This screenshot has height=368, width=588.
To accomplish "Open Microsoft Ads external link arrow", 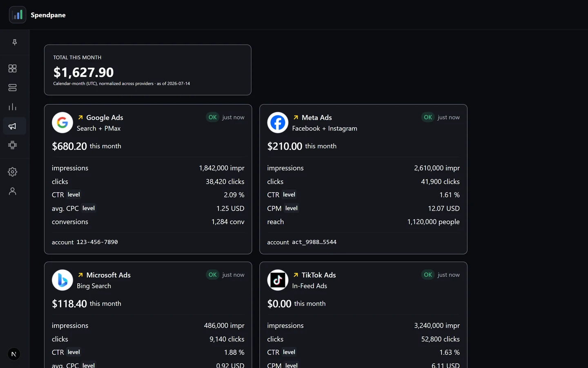I will [80, 275].
